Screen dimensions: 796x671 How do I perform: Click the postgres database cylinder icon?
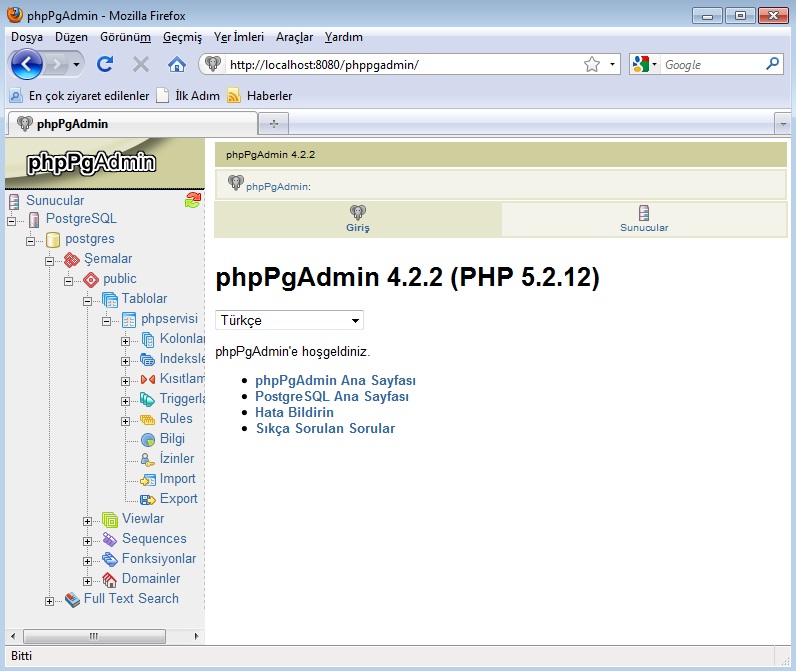[x=53, y=240]
